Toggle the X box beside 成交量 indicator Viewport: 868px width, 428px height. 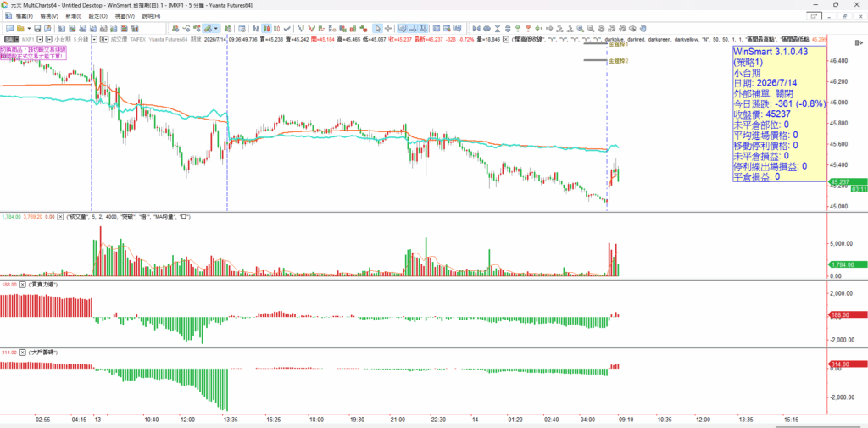(61, 217)
